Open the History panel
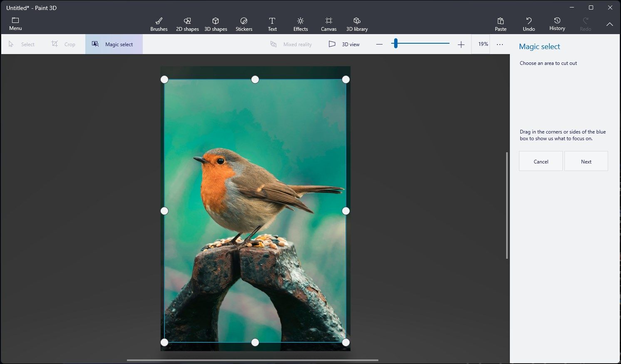The width and height of the screenshot is (621, 364). [557, 23]
